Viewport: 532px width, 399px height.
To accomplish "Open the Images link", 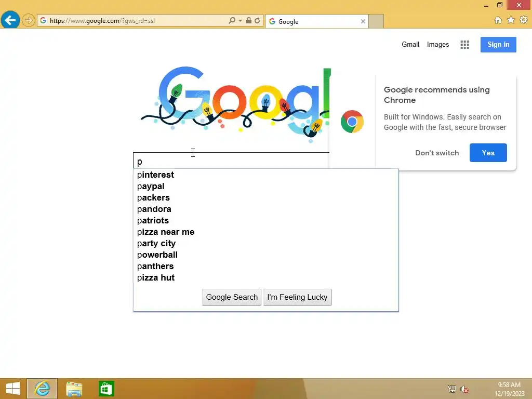I will (437, 45).
